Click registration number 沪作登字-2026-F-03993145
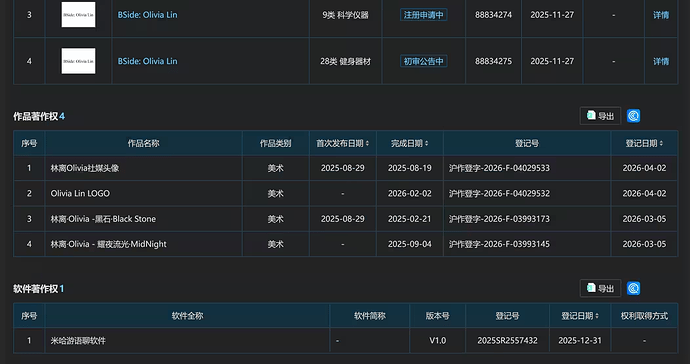 tap(499, 244)
